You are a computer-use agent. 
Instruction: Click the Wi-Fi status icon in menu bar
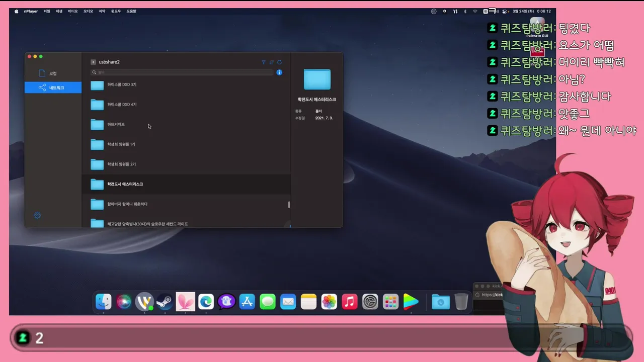tap(474, 11)
